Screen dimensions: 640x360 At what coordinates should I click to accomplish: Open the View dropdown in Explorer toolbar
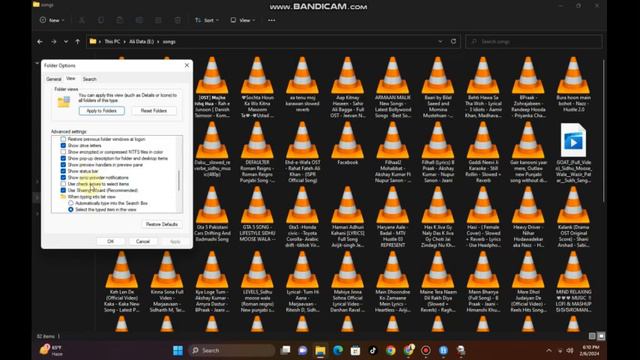pos(242,20)
